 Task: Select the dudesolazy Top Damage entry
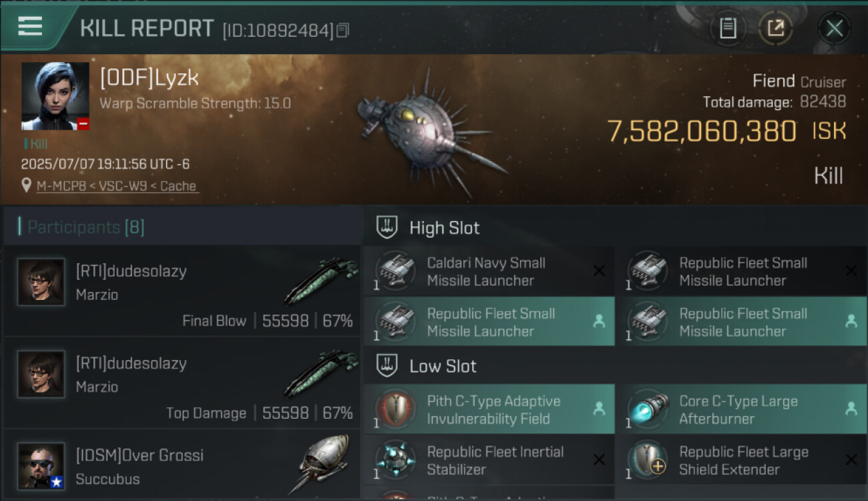tap(182, 383)
